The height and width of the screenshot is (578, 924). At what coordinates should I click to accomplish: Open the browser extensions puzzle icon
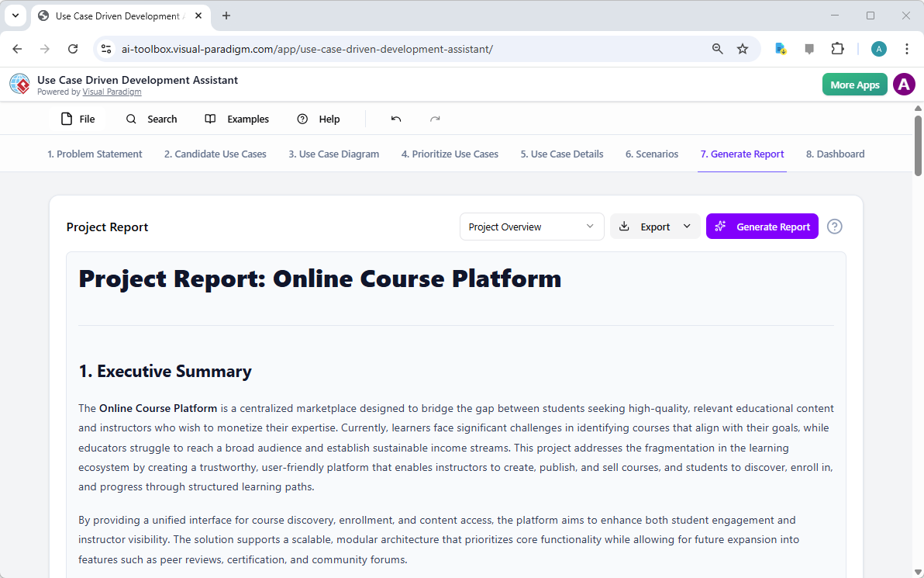tap(838, 48)
